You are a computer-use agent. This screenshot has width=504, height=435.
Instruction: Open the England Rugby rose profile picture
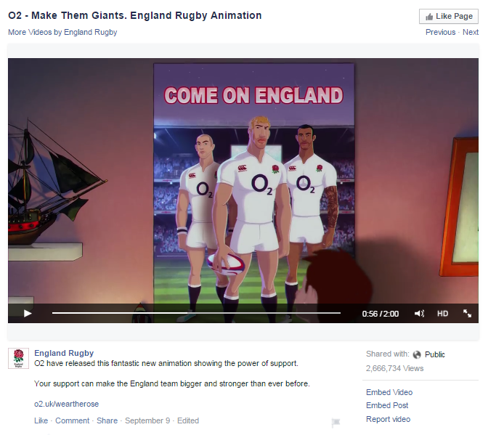[x=19, y=358]
